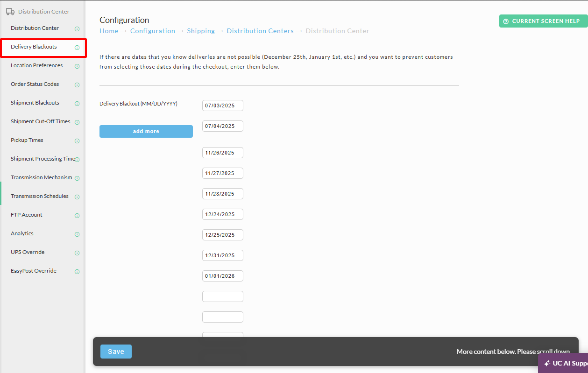Image resolution: width=588 pixels, height=373 pixels.
Task: Click the info icon beside Order Status Codes
Action: 77,85
